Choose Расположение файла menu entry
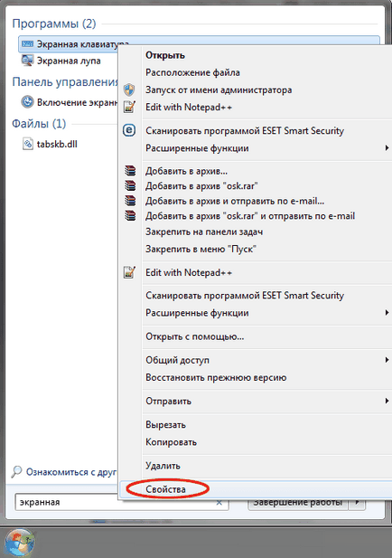 point(193,72)
